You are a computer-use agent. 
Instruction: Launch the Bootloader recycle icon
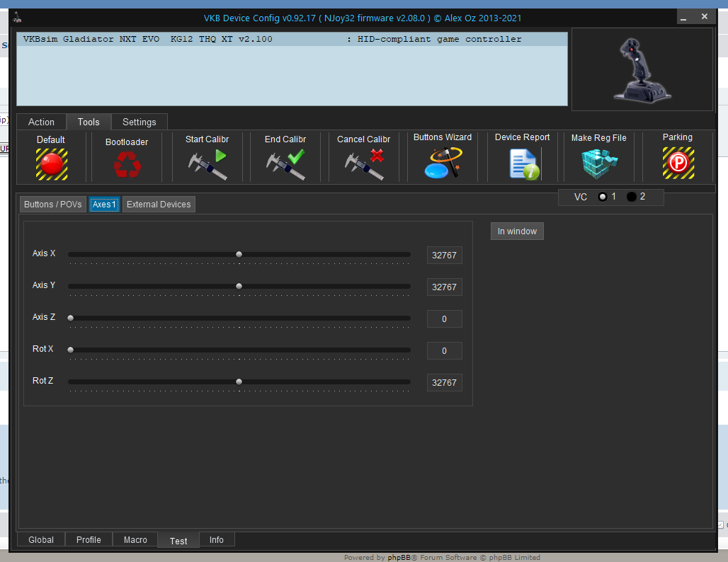click(127, 165)
